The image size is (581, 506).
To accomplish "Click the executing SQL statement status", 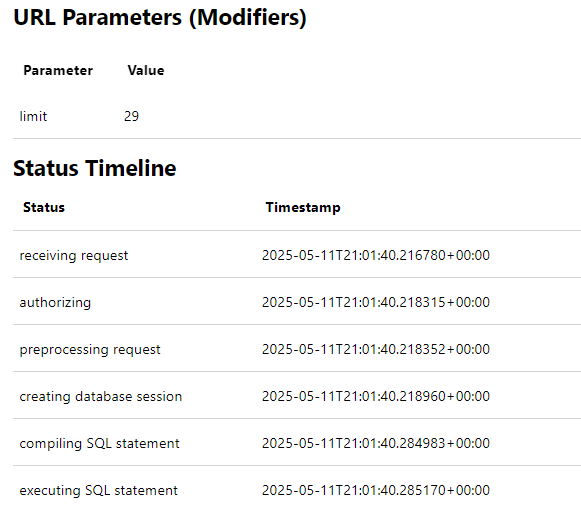I will (x=99, y=490).
